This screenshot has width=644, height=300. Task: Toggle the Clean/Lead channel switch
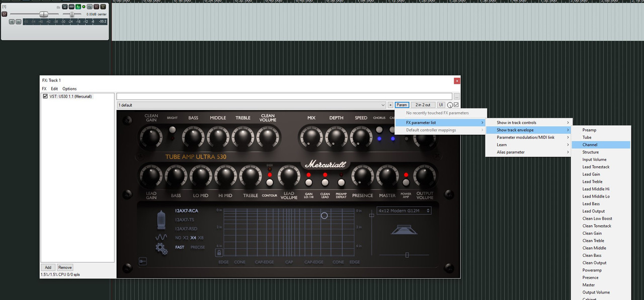click(x=325, y=182)
